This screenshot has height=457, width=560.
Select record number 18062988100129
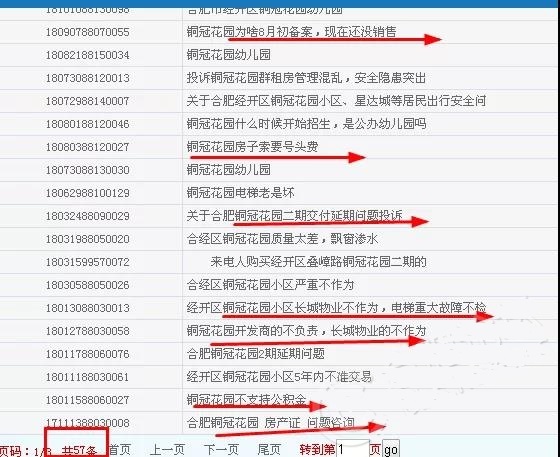point(88,193)
